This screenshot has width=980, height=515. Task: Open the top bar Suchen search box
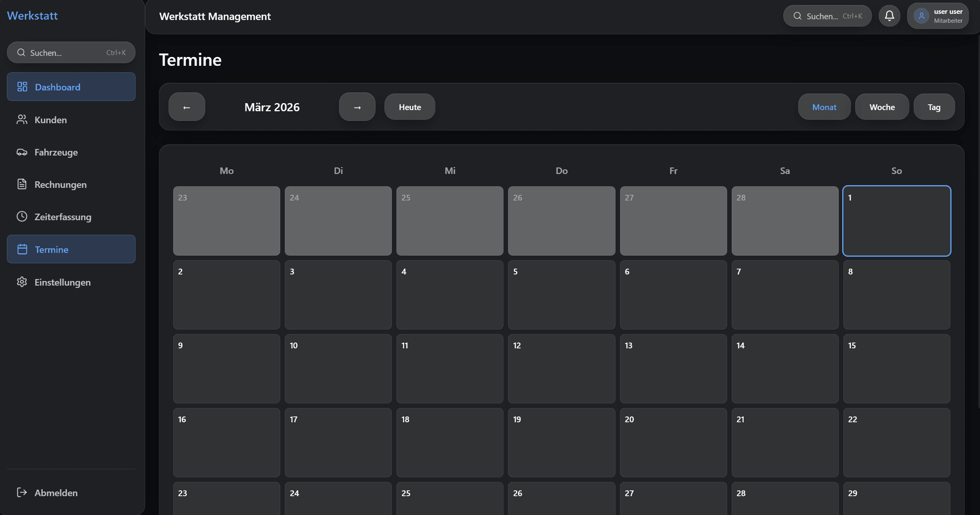point(827,16)
